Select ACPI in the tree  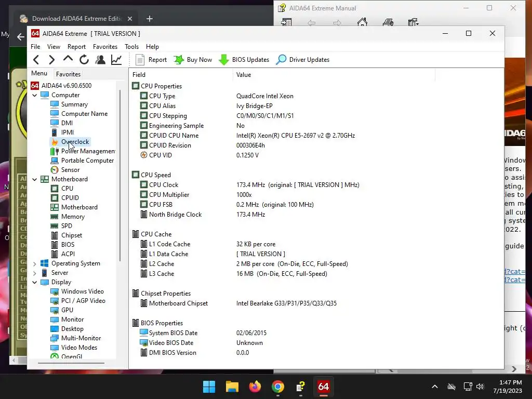click(x=63, y=254)
